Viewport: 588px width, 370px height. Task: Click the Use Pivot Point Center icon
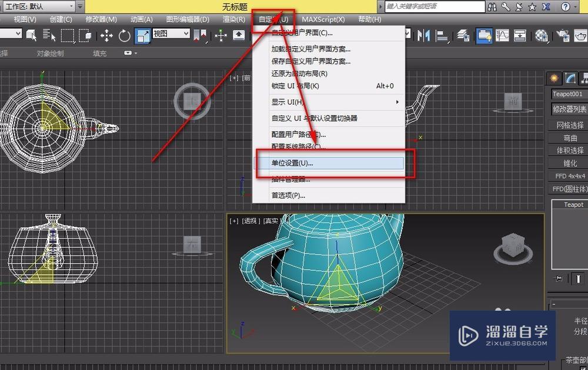coord(201,36)
